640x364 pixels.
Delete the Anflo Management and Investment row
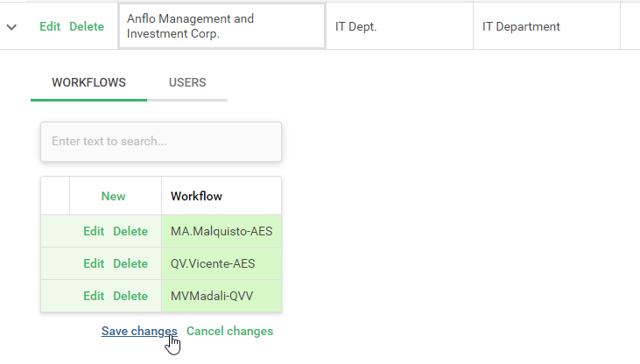coord(87,27)
